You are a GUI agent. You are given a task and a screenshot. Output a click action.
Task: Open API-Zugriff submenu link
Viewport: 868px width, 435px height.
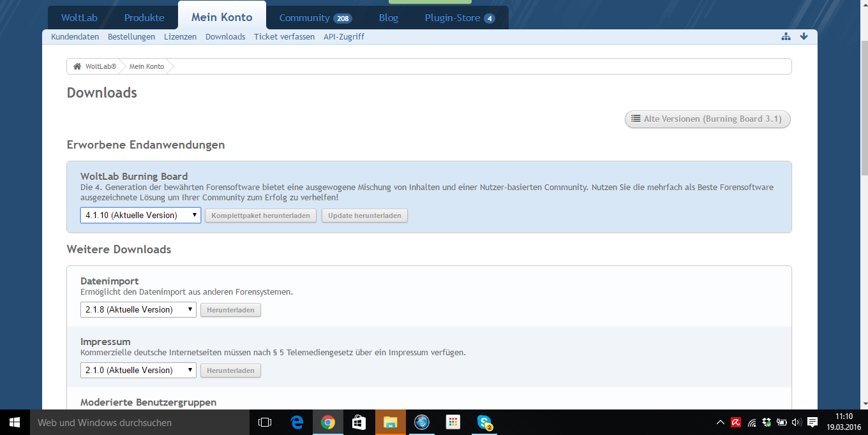pos(344,37)
